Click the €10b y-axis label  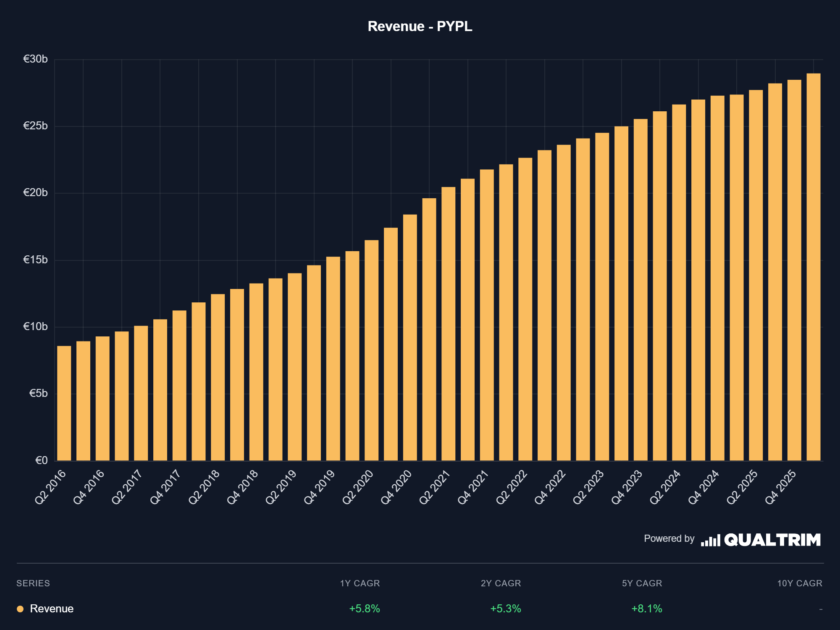[35, 327]
